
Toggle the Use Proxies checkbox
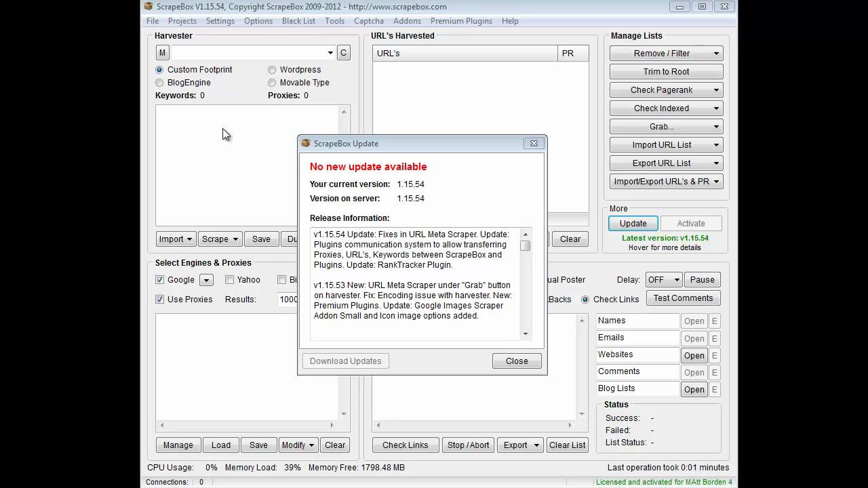pos(160,300)
